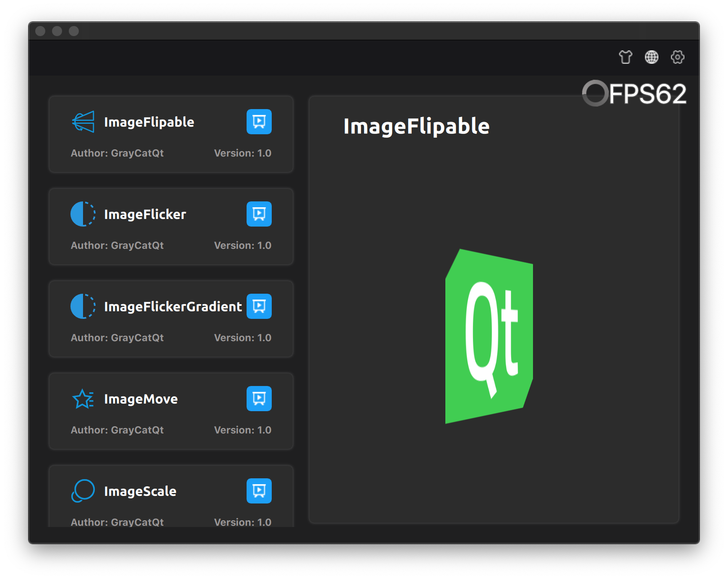Click the ImageFlickerGradient half-circle icon

coord(83,306)
